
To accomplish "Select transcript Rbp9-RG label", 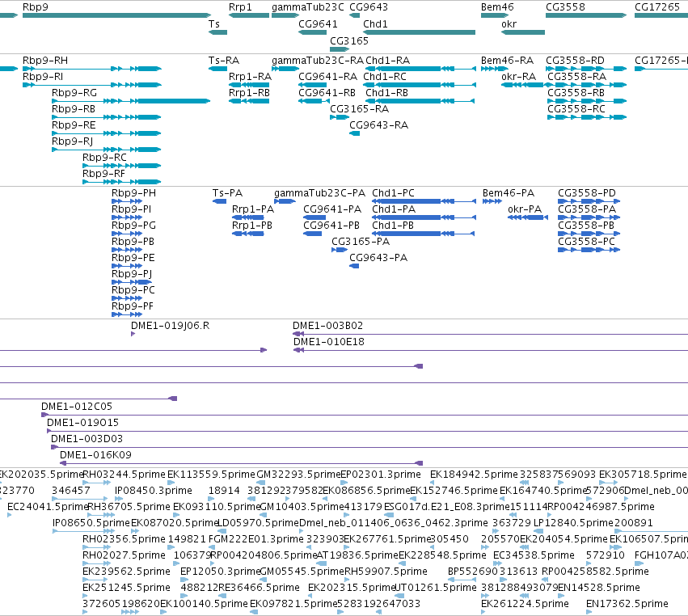I will (74, 93).
